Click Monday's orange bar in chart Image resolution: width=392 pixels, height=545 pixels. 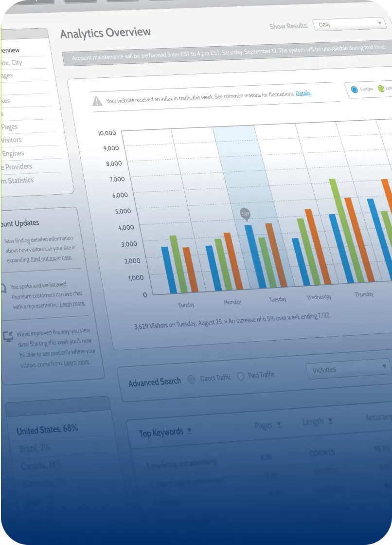(x=233, y=261)
